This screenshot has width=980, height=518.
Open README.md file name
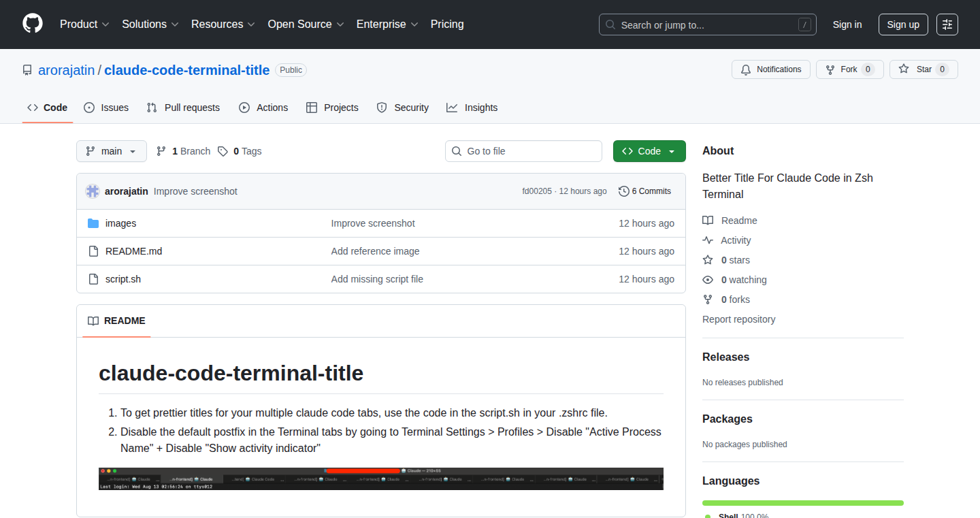coord(134,251)
